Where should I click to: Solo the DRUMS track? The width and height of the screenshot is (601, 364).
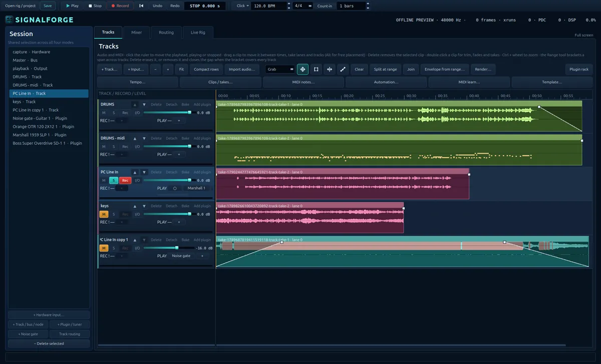[x=114, y=113]
